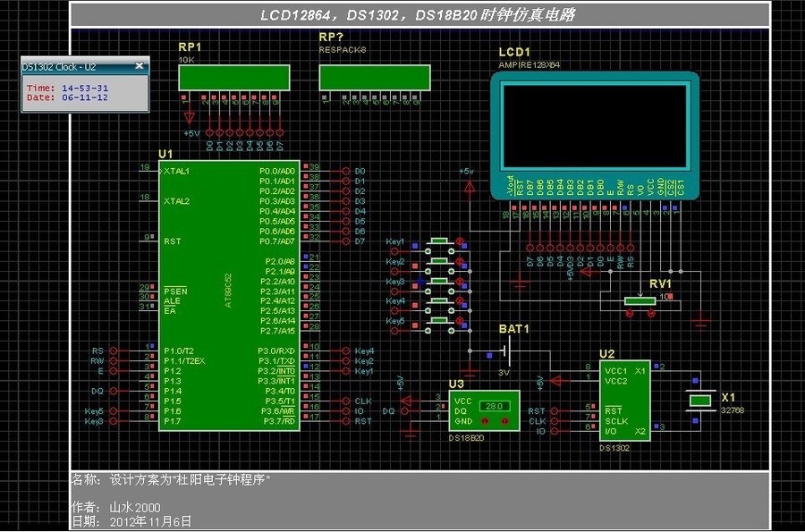Select the DS1302 clock chip U2
Image resolution: width=805 pixels, height=532 pixels.
coord(627,401)
